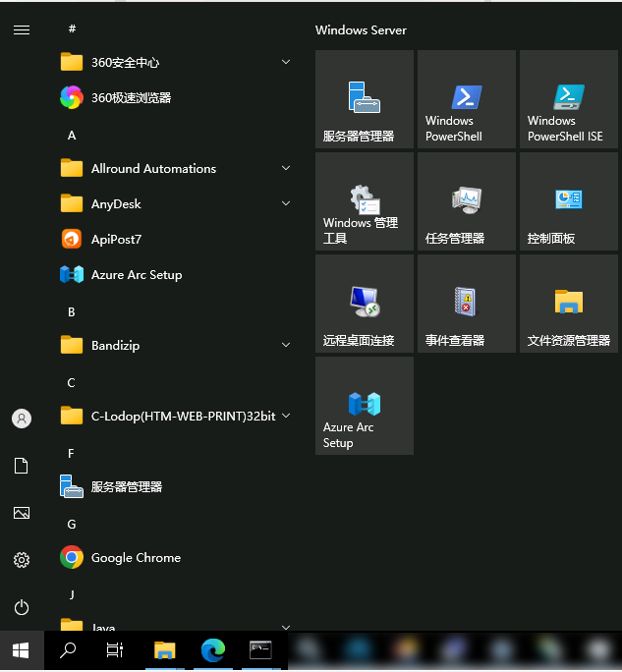Launch Google Chrome from the app list

point(176,558)
